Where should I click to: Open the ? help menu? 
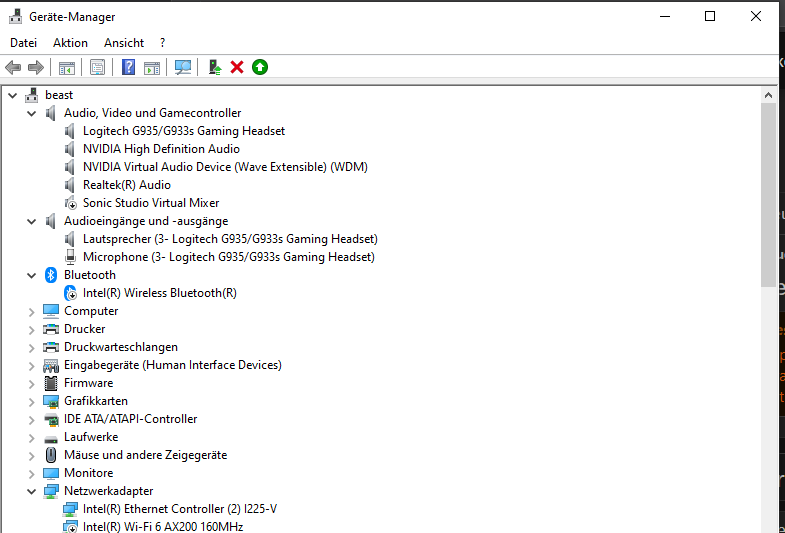pos(162,43)
